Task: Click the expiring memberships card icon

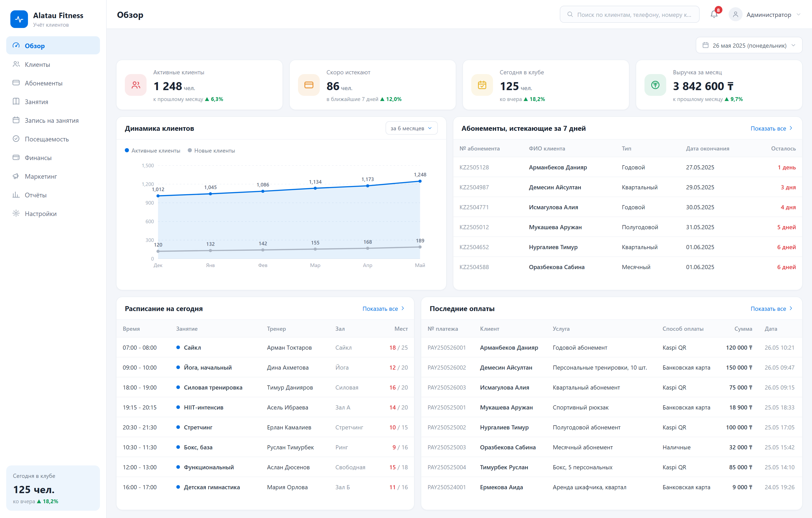Action: pos(309,85)
